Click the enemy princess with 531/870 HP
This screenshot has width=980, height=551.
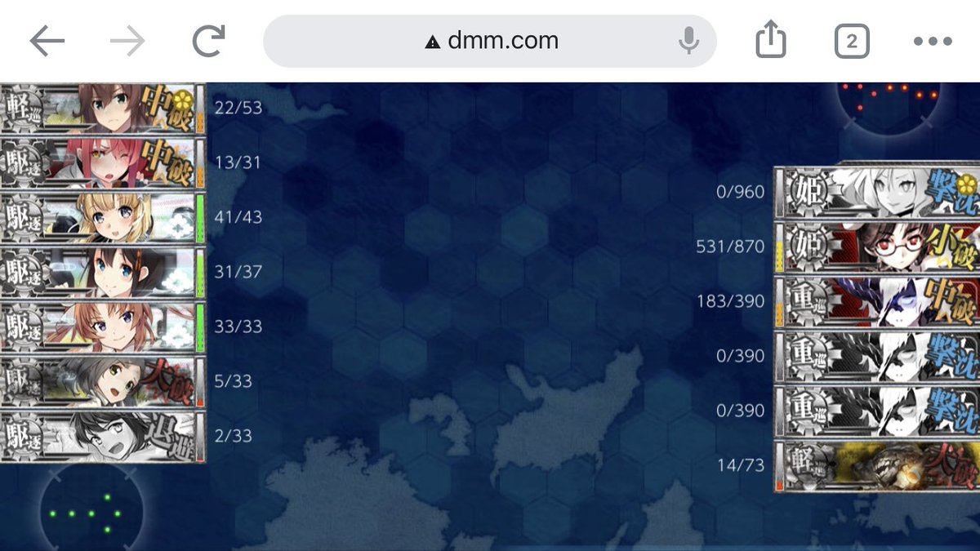coord(876,247)
